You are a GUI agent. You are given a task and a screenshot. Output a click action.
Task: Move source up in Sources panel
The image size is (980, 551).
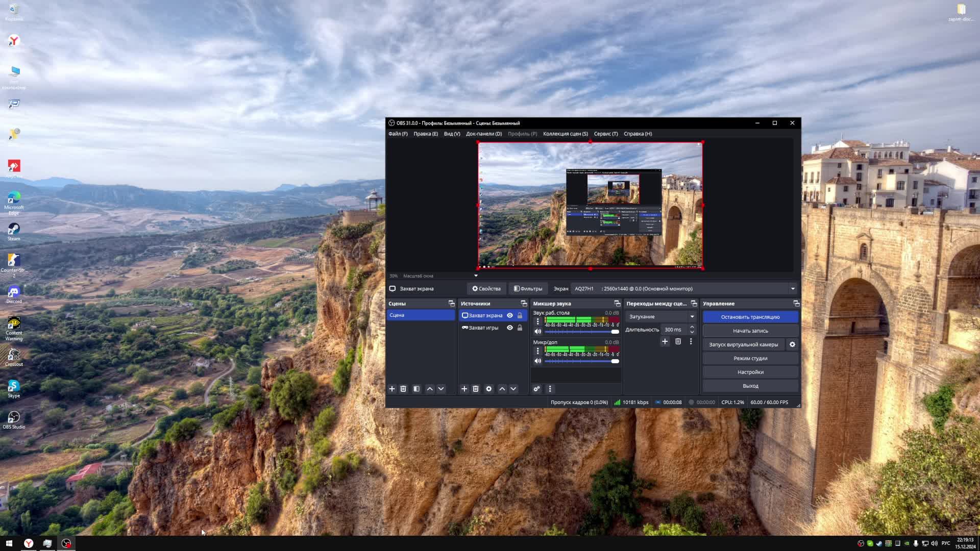click(x=502, y=389)
